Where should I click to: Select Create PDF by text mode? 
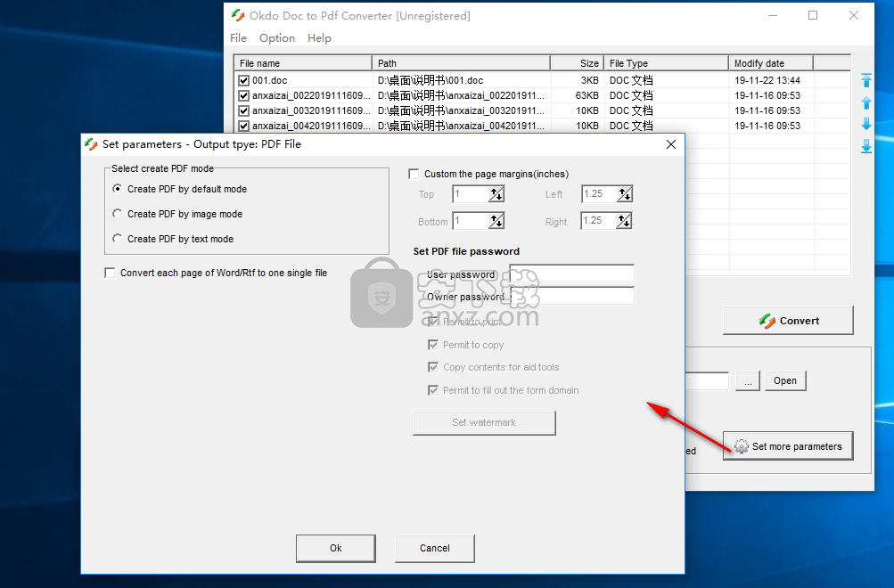click(x=118, y=239)
